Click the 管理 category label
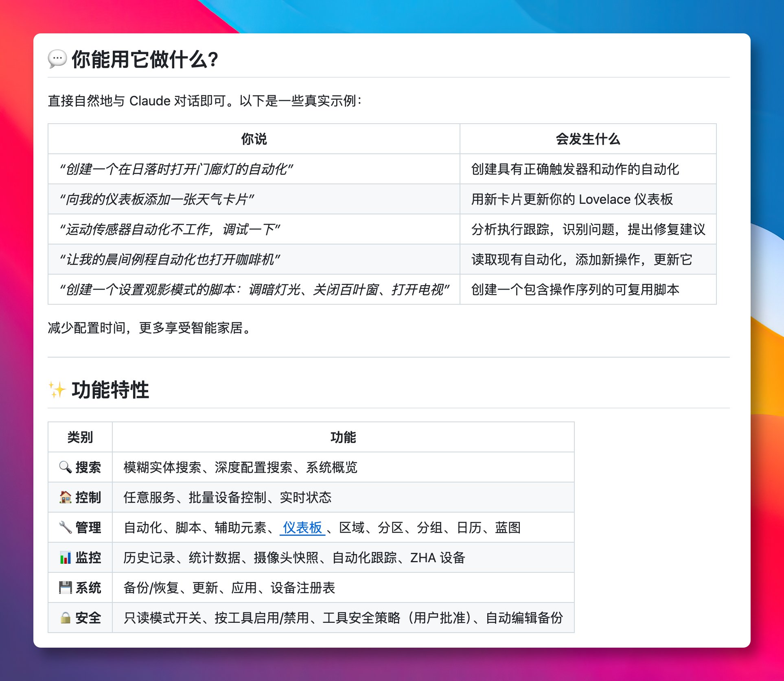 click(88, 527)
